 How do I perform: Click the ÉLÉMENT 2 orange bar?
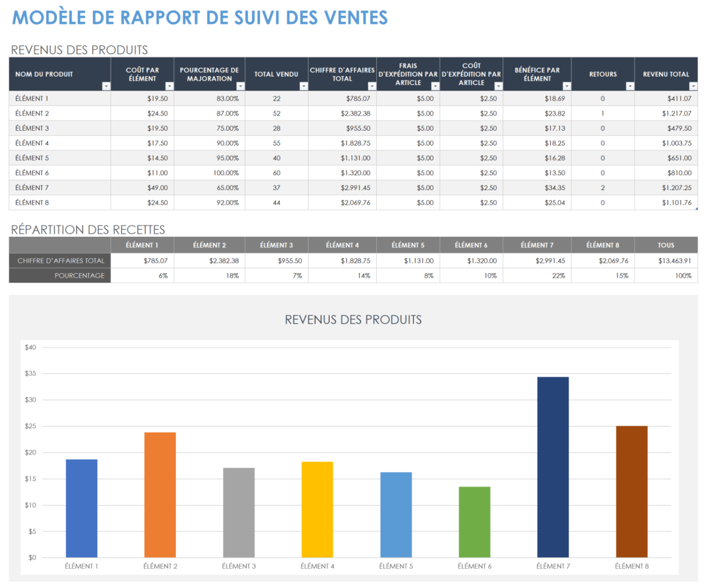click(160, 494)
